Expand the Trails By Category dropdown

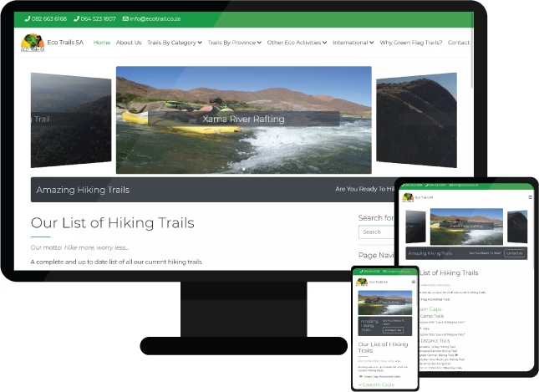[174, 43]
